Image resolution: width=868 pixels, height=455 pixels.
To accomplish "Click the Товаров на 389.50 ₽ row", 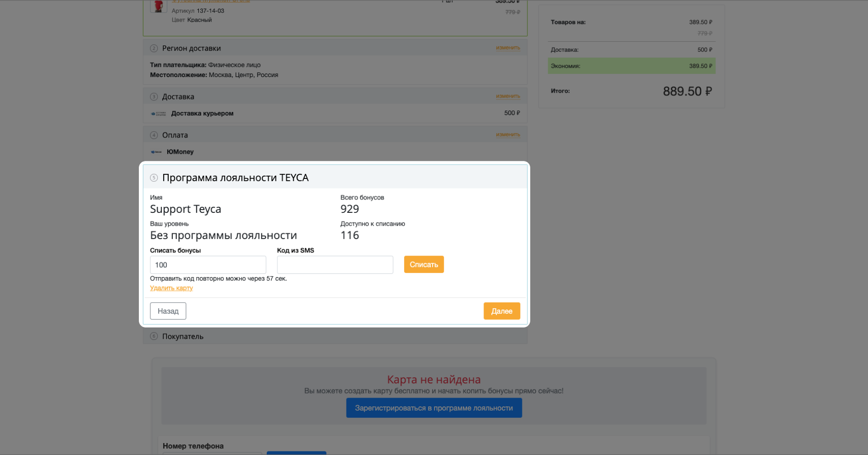I will (632, 22).
